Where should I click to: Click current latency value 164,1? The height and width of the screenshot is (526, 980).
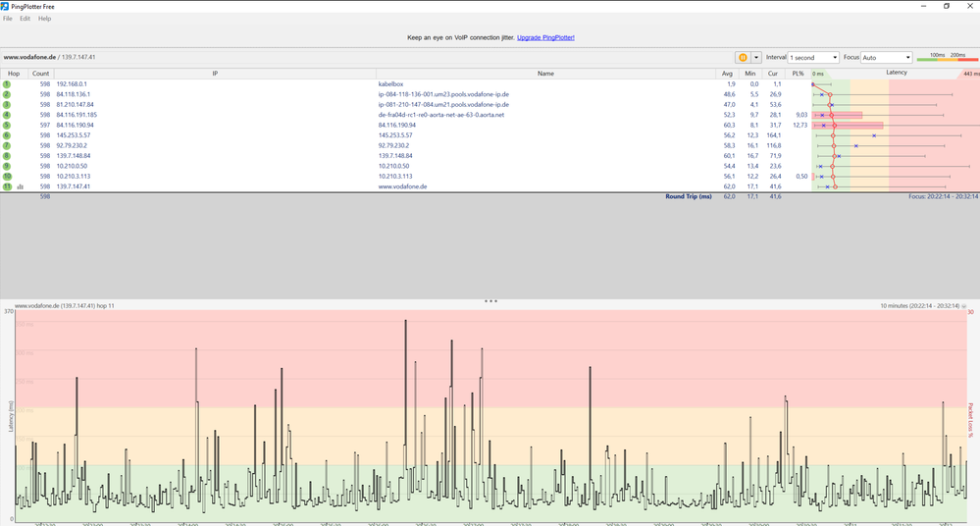[x=774, y=135]
